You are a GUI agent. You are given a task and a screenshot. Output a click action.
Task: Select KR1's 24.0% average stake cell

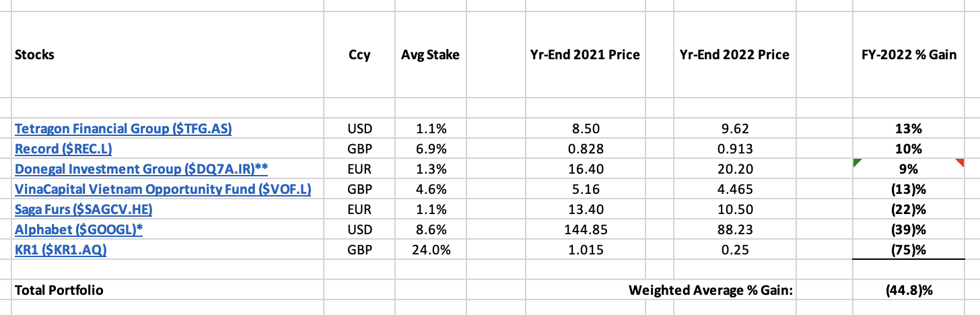(x=430, y=250)
